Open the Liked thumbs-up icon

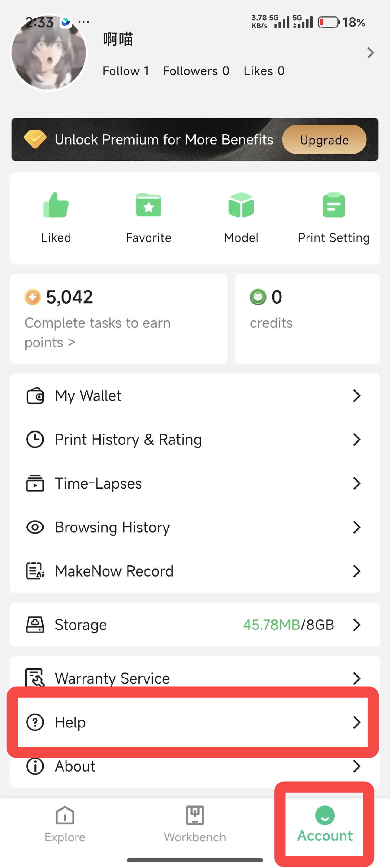click(56, 205)
